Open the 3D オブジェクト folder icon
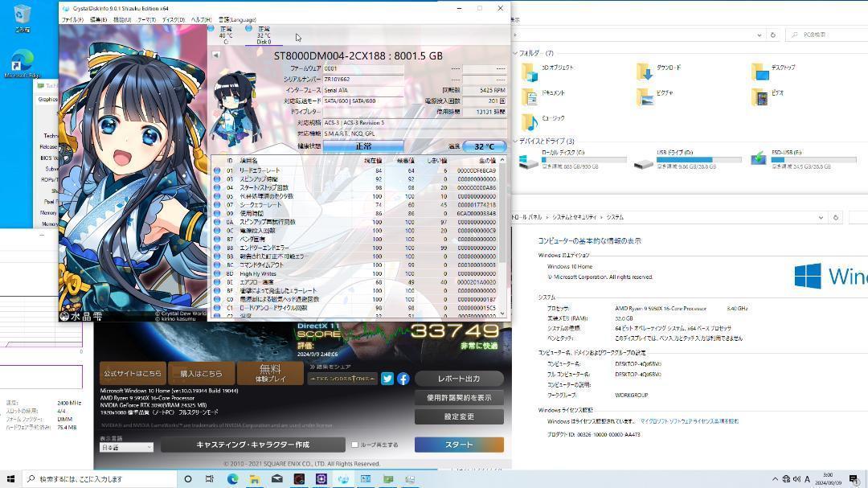This screenshot has height=488, width=868. coord(530,72)
